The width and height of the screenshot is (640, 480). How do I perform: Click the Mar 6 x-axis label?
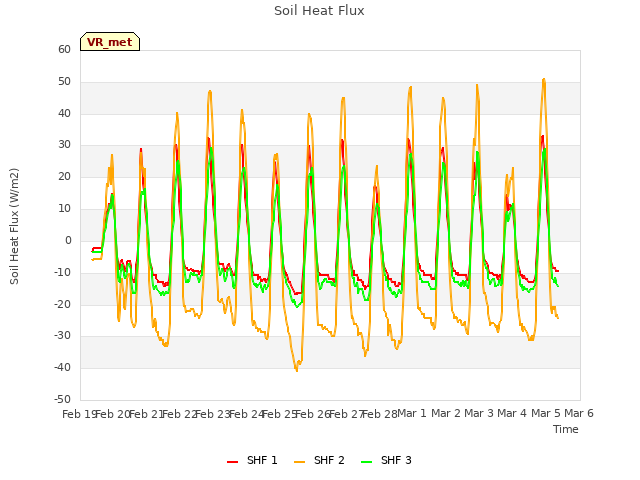[x=579, y=413]
